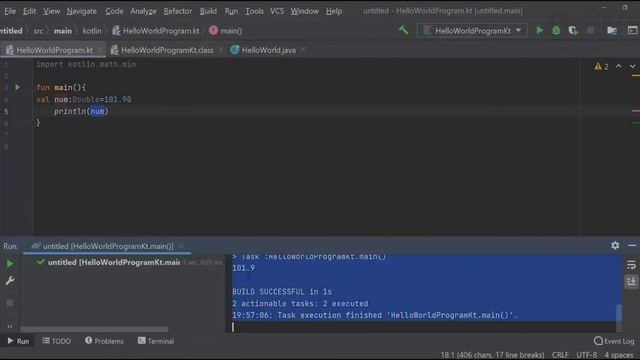The image size is (640, 360).
Task: Click the Build project hammer icon
Action: (403, 30)
